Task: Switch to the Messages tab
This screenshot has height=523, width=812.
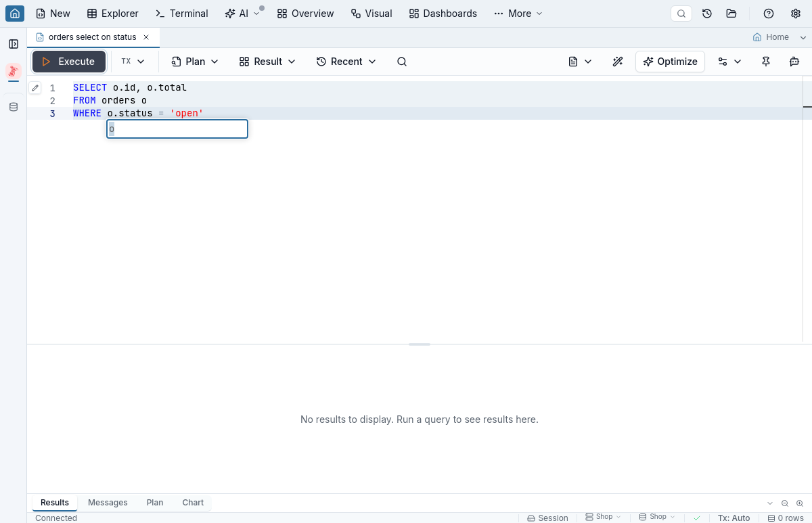Action: [108, 503]
